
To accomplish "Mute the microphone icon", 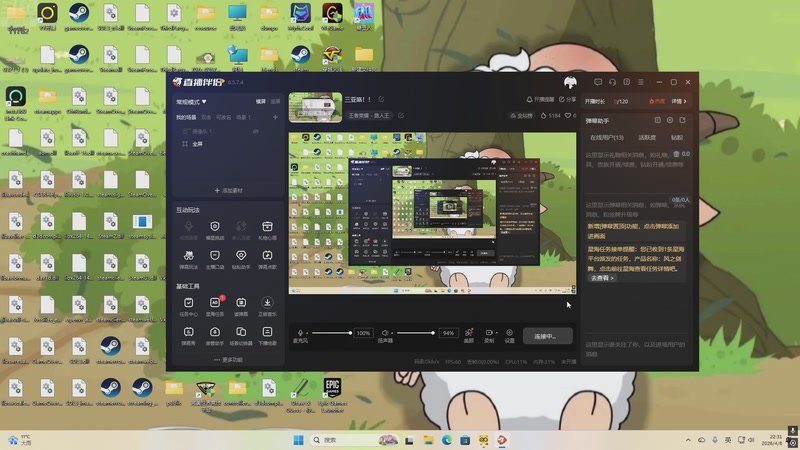I will [300, 333].
